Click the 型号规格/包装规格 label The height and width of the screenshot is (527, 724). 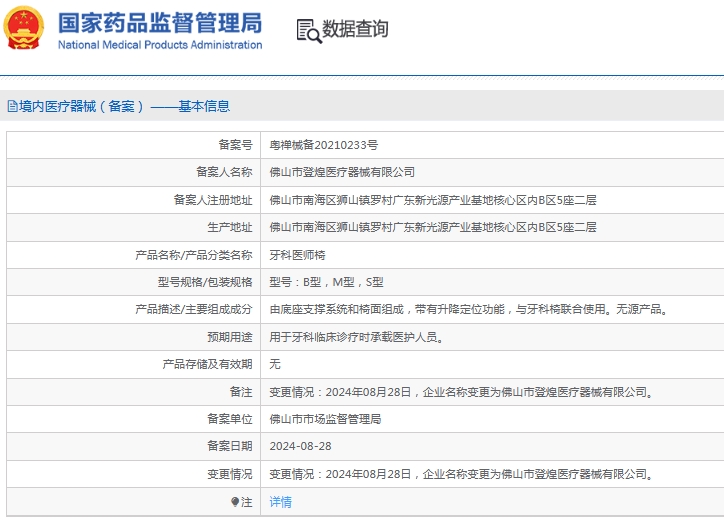[205, 282]
